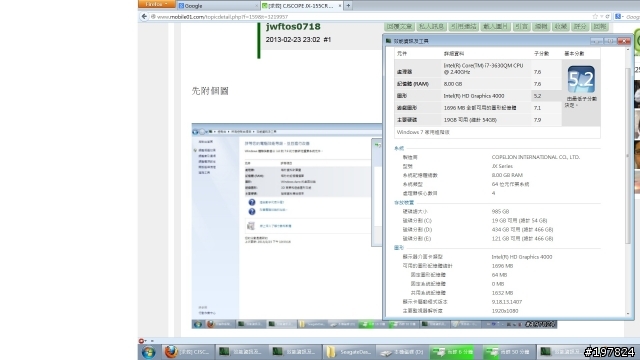The image size is (640, 360).
Task: Select the Intel Core i7-3630QM CPU text
Action: point(483,69)
